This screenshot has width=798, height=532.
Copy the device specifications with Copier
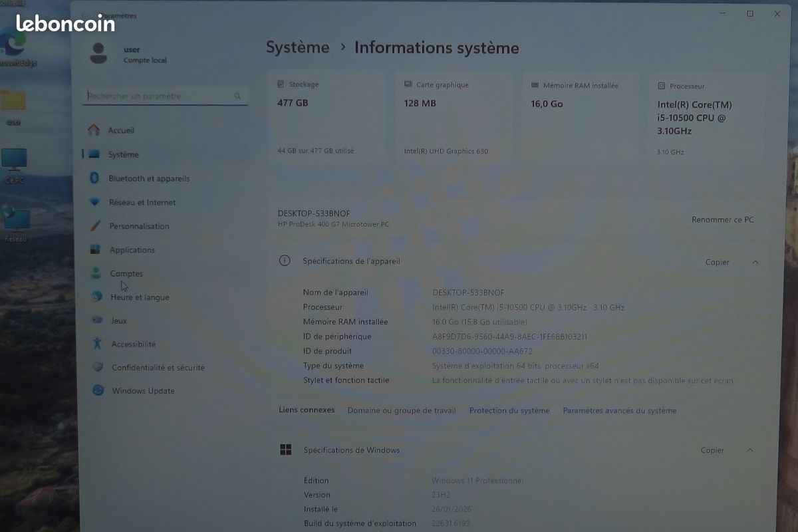718,262
